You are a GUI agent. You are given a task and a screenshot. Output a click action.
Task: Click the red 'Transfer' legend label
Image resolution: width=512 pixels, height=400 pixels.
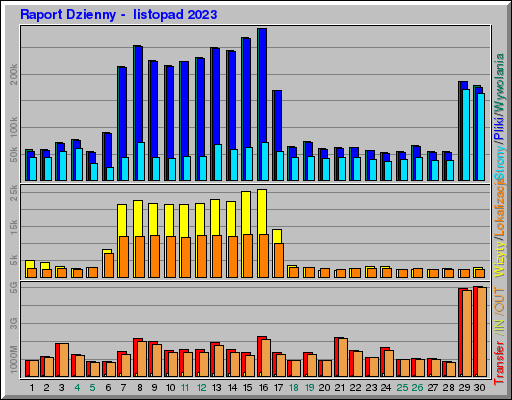[500, 363]
